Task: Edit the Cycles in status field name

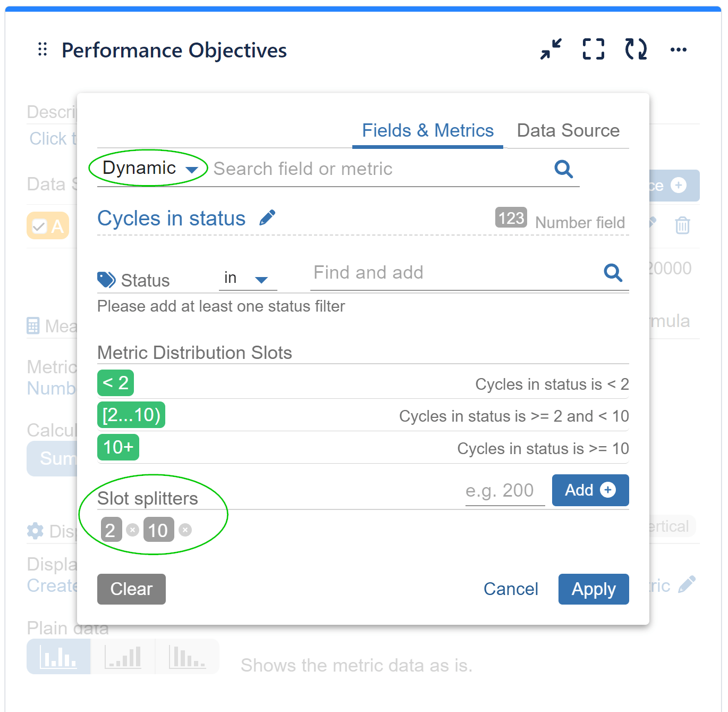Action: [268, 217]
